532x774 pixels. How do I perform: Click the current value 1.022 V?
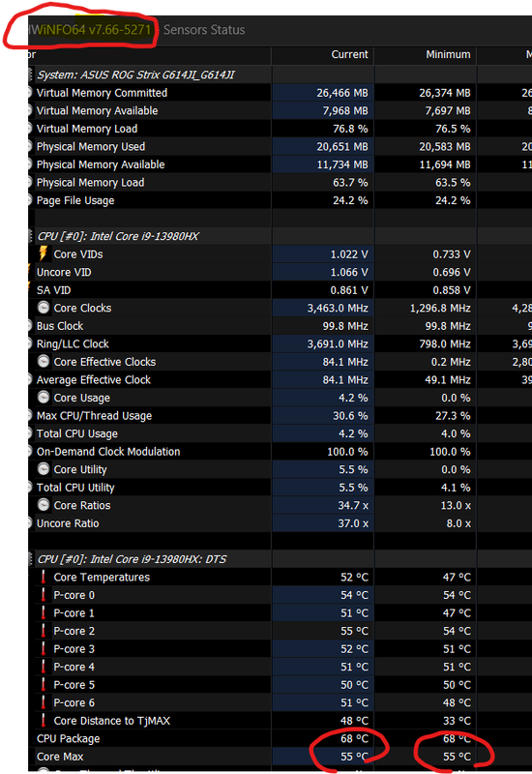click(x=349, y=254)
